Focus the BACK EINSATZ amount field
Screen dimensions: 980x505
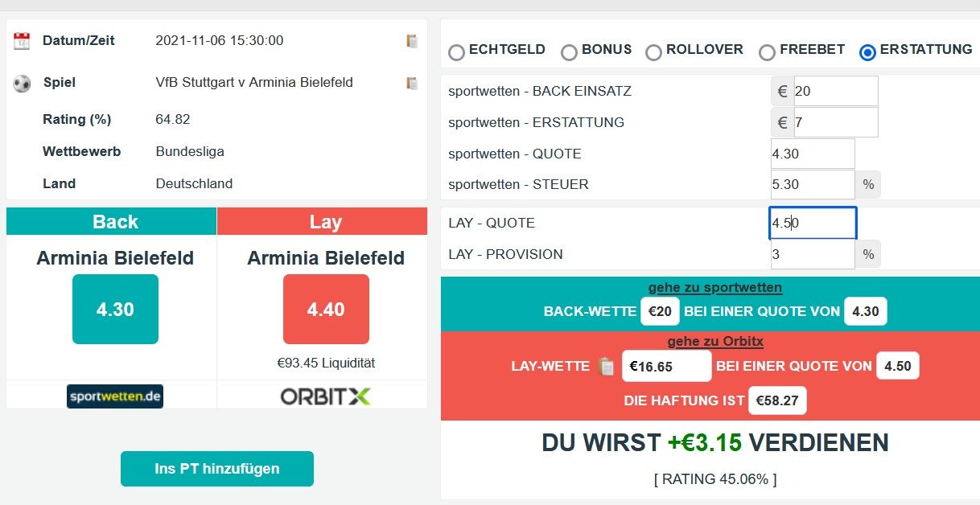pos(835,91)
